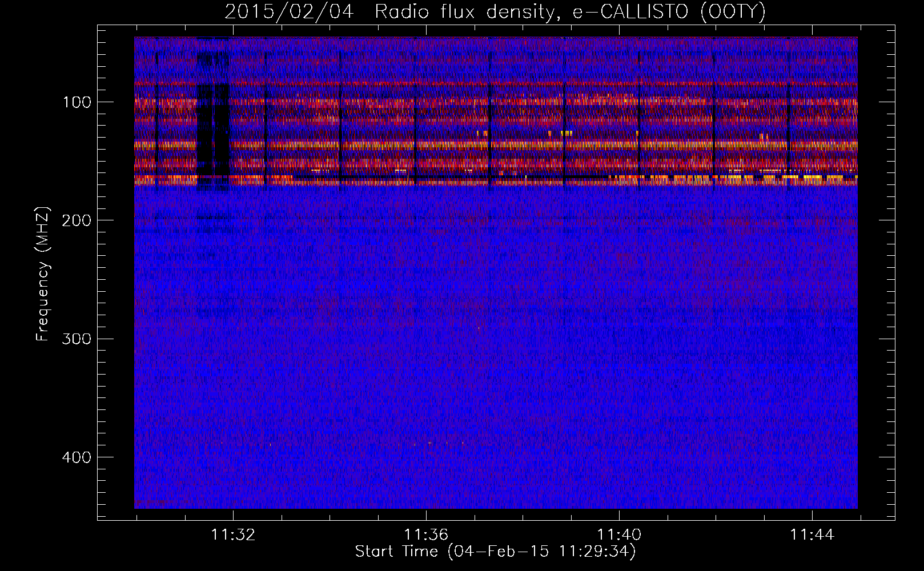This screenshot has width=924, height=571.
Task: Click the plot title '2015/02/04 Radio flux density, e-CALLISTO (OOTY)'
Action: coord(495,11)
